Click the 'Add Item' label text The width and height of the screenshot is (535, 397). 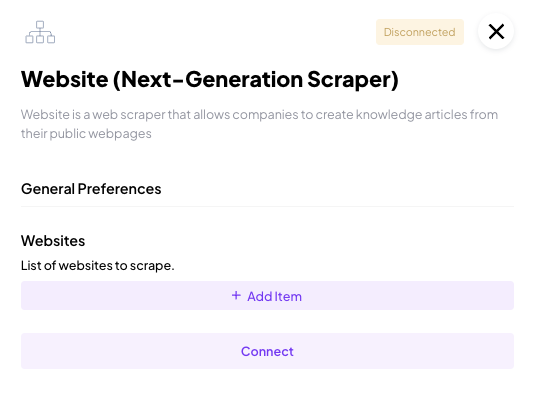tap(275, 296)
